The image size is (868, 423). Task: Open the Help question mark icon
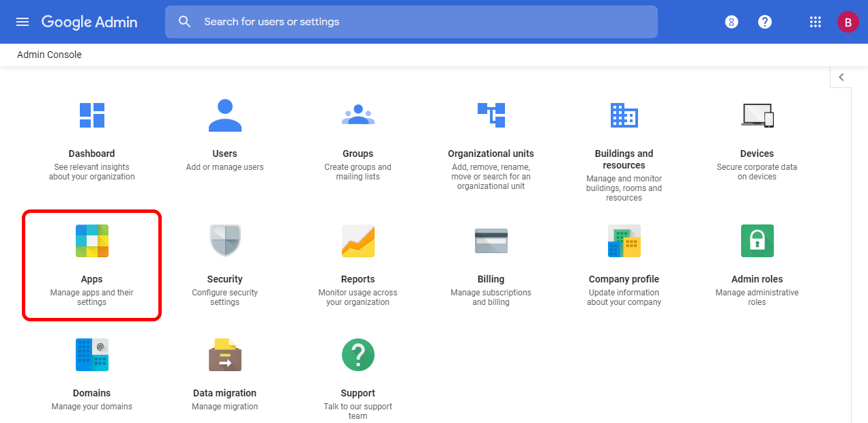(x=765, y=22)
